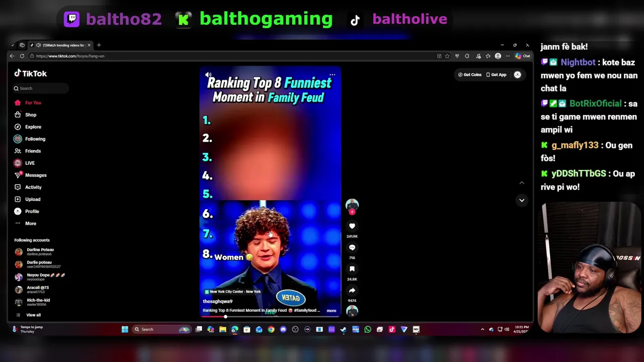Bookmark the video to favorites

click(352, 269)
